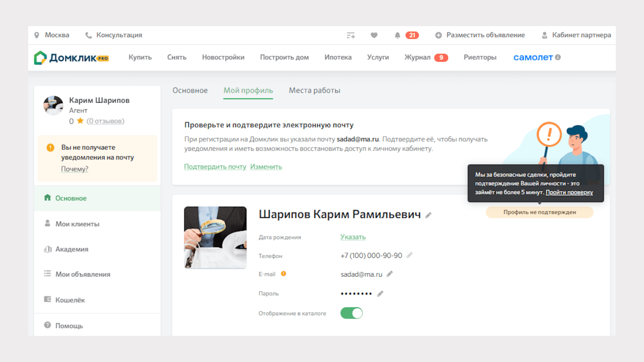Screen dimensions: 644x362
Task: Open Кошелёк in the sidebar
Action: click(x=97, y=300)
